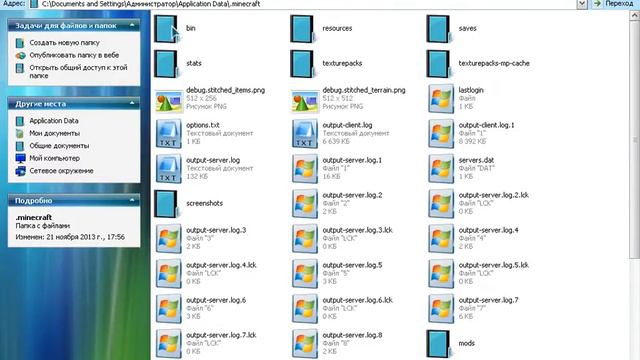Open 'Мои документы' from other places

click(x=55, y=133)
